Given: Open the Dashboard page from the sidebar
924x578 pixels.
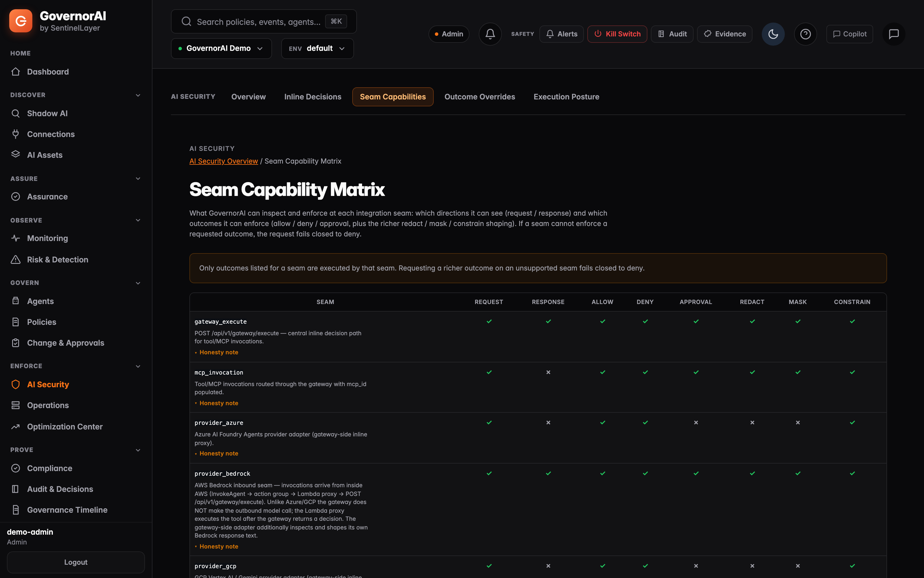Looking at the screenshot, I should 48,71.
